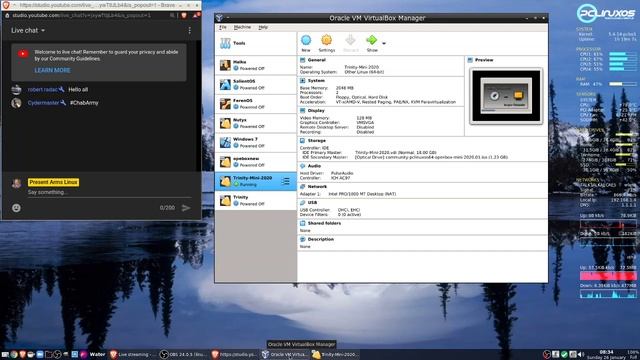Click the taskbar clock showing 08:34
Screen dimensions: 640x360
point(607,352)
